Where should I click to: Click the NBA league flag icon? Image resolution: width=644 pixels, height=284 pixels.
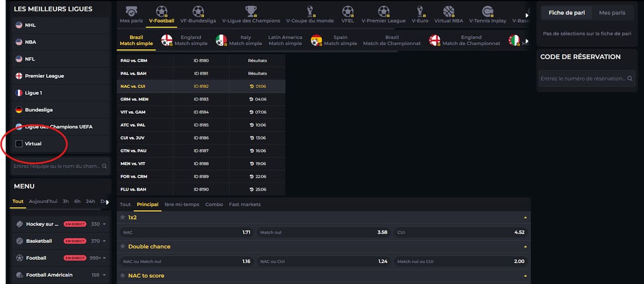tap(19, 42)
